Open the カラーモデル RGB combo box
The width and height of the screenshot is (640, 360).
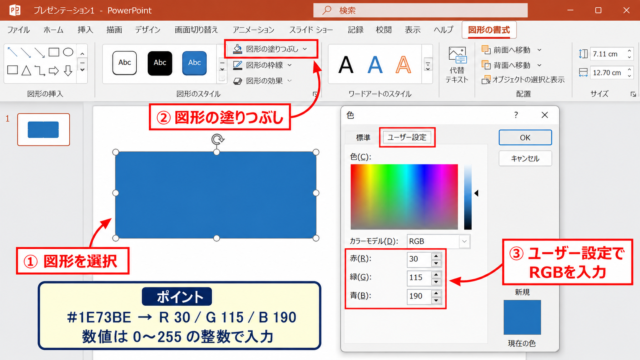[438, 241]
